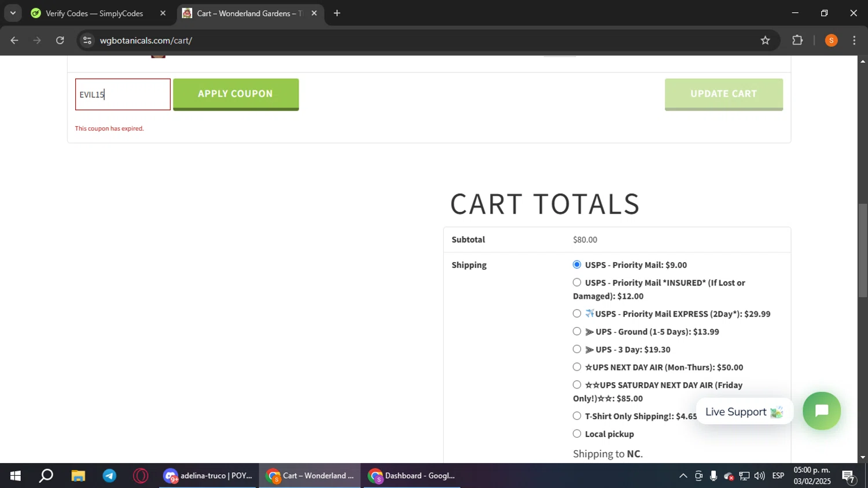The height and width of the screenshot is (488, 868).
Task: Open a new browser tab
Action: 337,13
